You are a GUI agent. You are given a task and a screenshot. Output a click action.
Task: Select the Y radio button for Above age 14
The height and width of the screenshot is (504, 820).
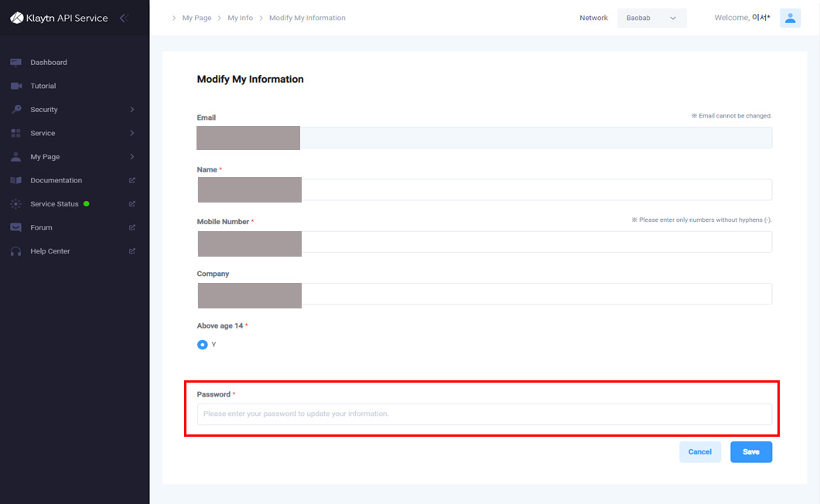(x=203, y=345)
